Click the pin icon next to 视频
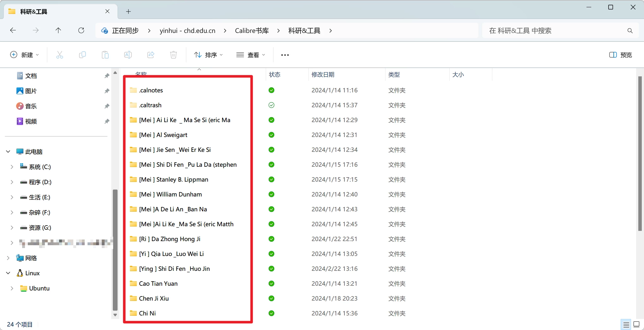 107,121
